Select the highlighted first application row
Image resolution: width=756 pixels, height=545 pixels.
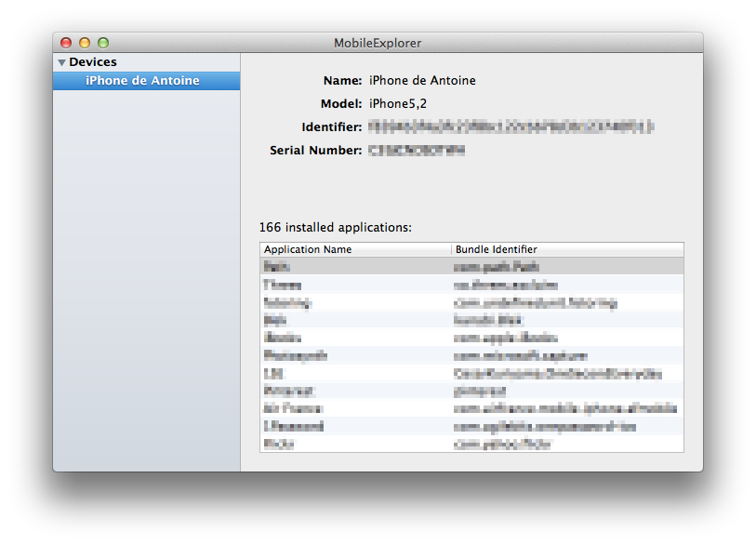[471, 266]
